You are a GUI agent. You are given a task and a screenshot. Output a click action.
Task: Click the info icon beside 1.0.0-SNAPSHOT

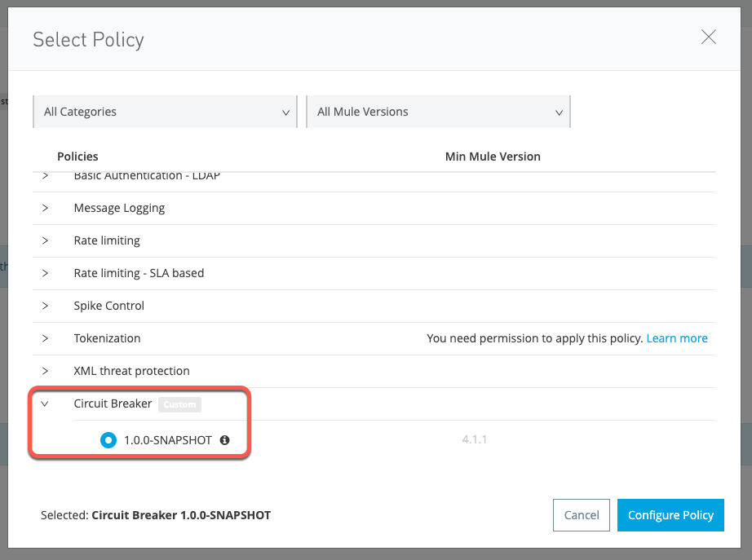(223, 440)
